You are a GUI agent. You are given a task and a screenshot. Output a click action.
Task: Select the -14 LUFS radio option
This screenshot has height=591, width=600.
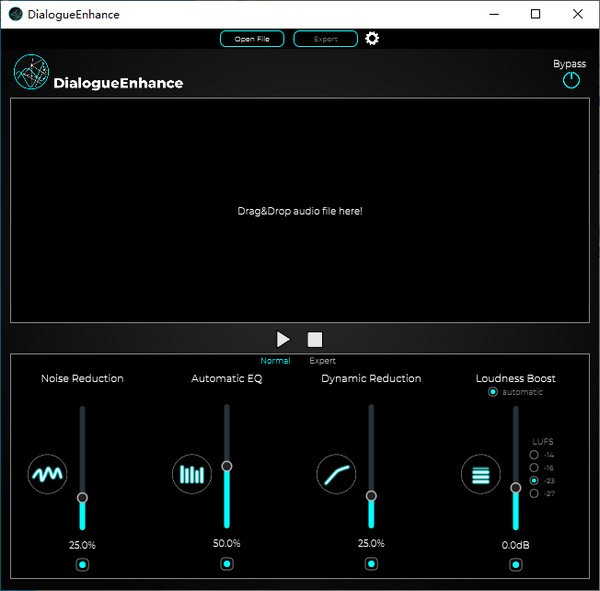coord(534,455)
